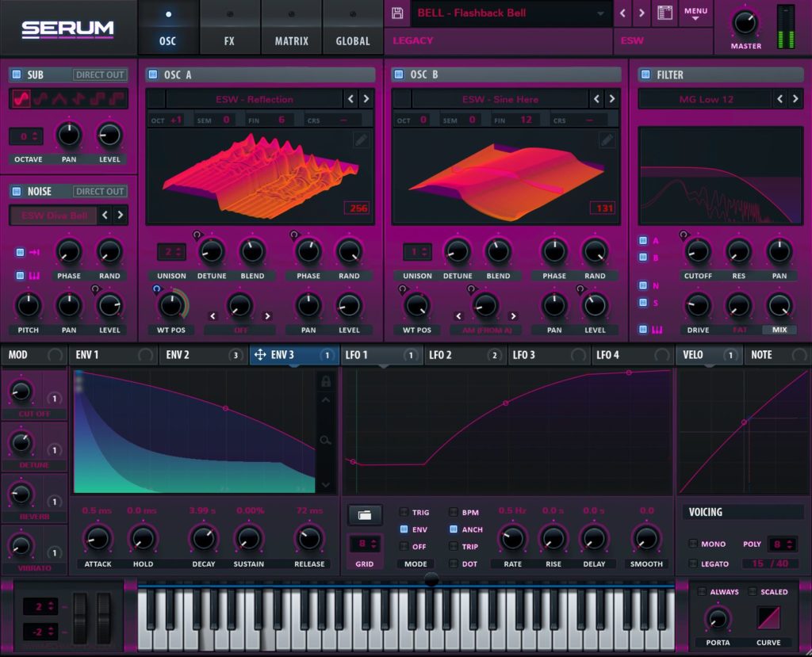Click the ENV 3 move crosshair icon
Viewport: 812px width, 657px height.
pyautogui.click(x=260, y=354)
